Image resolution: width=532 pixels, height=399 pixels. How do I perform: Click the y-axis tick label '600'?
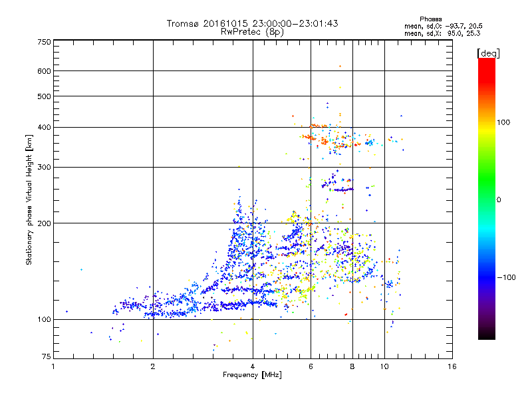tap(44, 71)
